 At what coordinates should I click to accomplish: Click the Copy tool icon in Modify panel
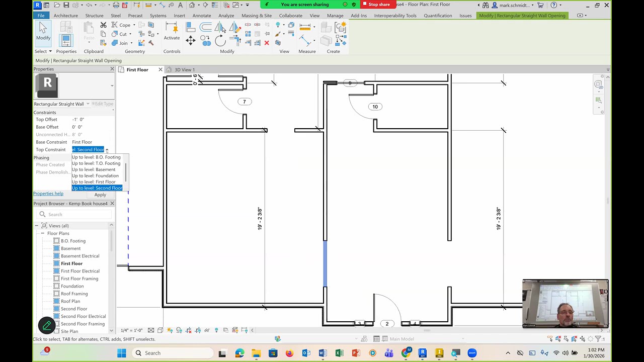tap(206, 41)
